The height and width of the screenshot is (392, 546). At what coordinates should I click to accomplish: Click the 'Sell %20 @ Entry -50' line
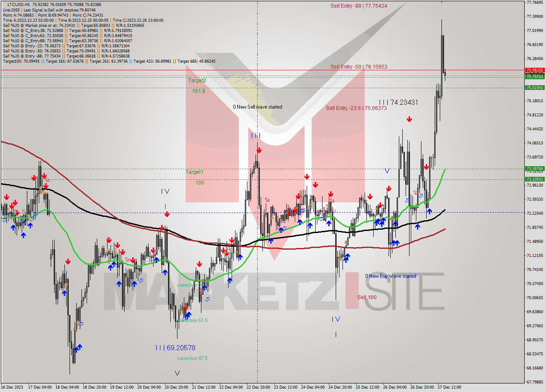click(x=66, y=51)
